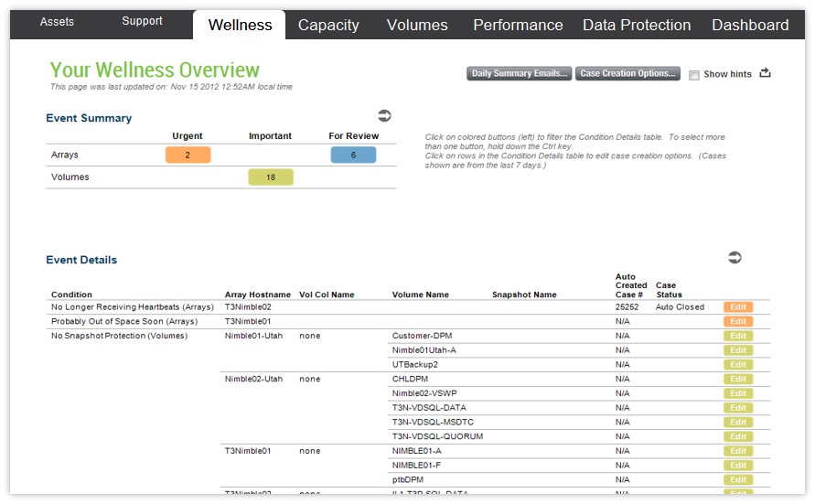This screenshot has width=815, height=504.
Task: Open the Support menu
Action: point(142,21)
